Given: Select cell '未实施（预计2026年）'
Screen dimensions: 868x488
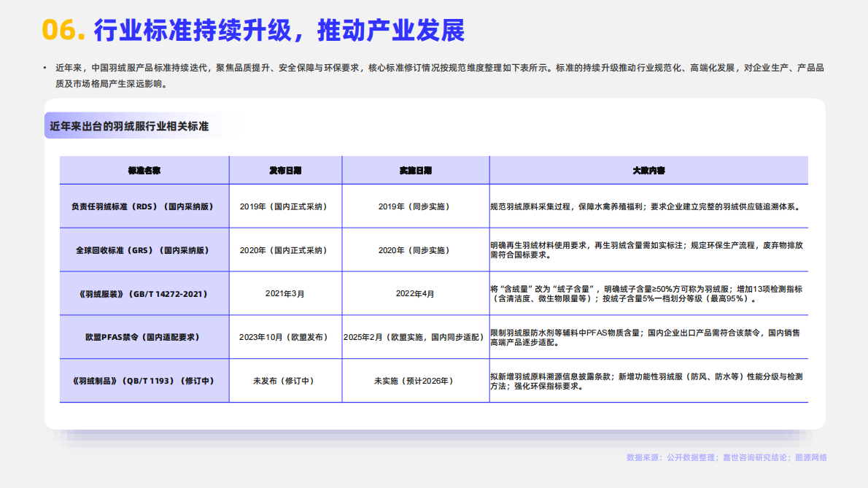Looking at the screenshot, I should click(x=416, y=381).
